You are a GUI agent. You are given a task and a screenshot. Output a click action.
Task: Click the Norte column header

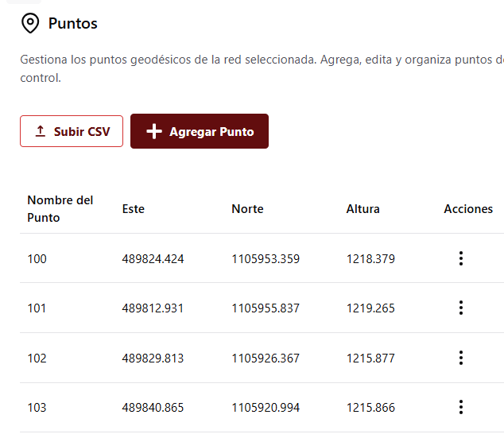point(247,209)
